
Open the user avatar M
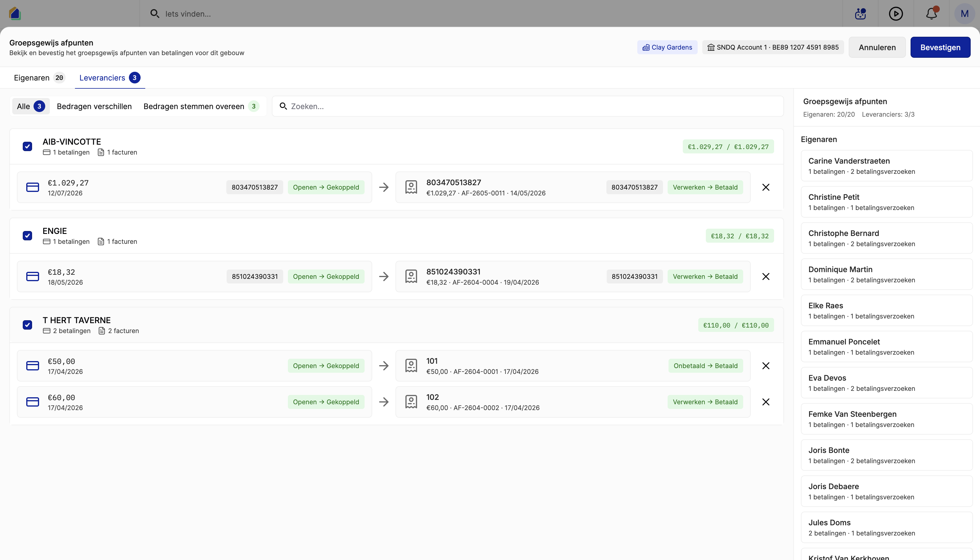[x=964, y=14]
